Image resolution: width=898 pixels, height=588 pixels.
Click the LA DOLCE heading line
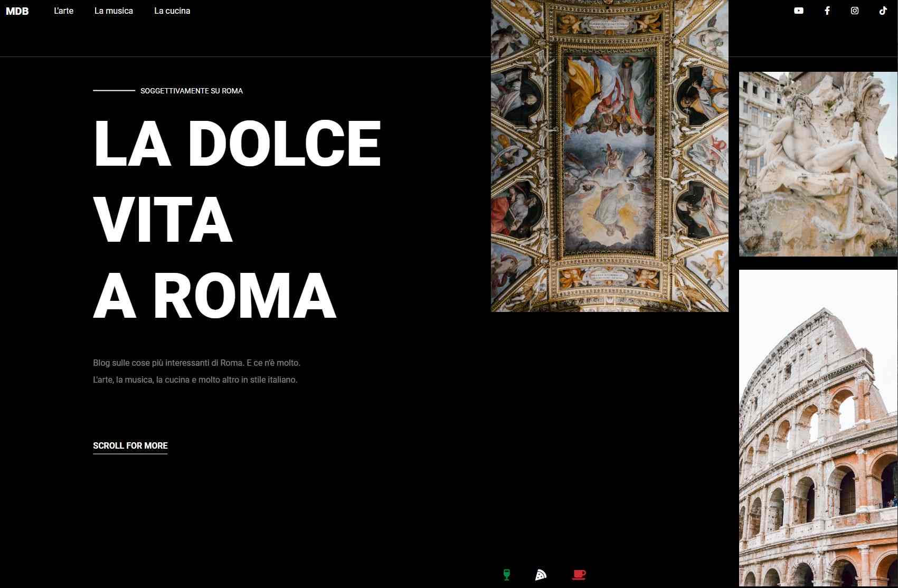(237, 143)
